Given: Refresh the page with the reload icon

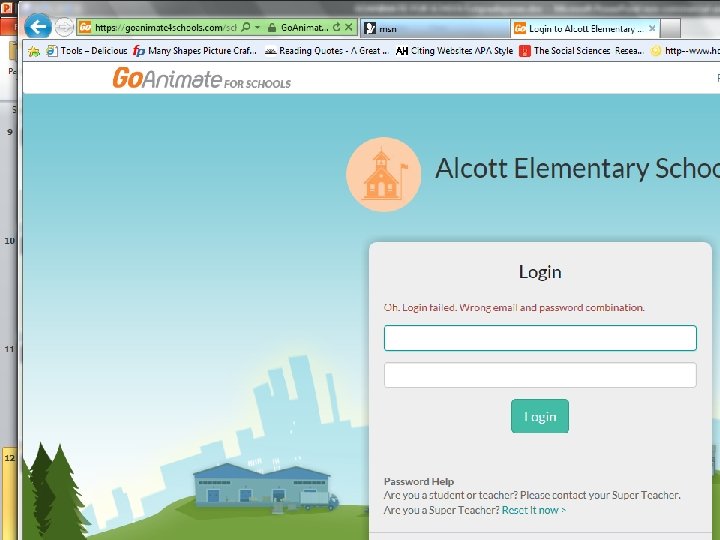Looking at the screenshot, I should [x=337, y=27].
